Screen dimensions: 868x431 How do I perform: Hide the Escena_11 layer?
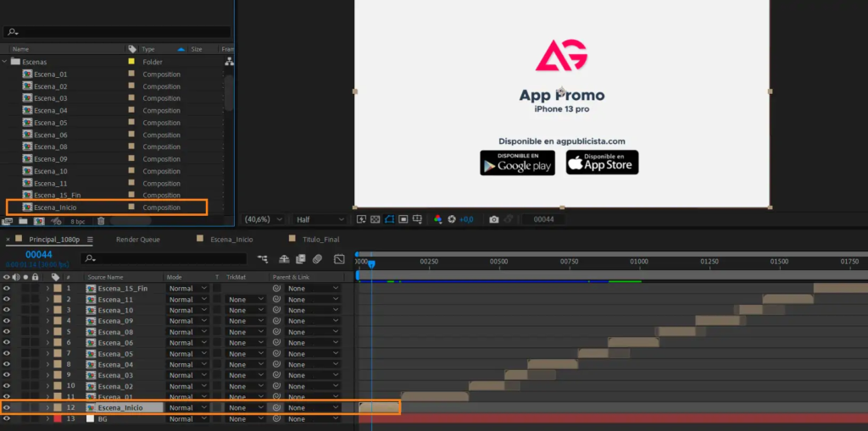pyautogui.click(x=7, y=299)
